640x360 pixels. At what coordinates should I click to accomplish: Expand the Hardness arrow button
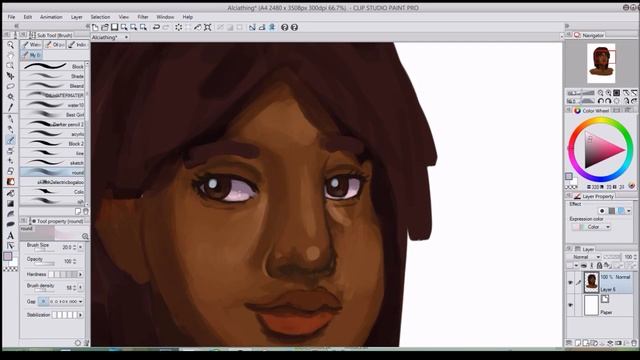(x=80, y=274)
